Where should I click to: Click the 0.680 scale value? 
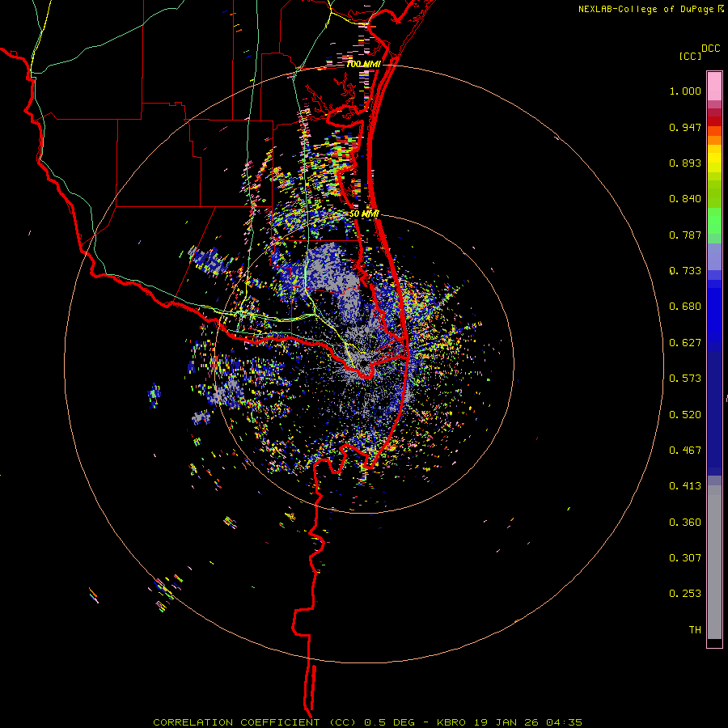tap(685, 307)
